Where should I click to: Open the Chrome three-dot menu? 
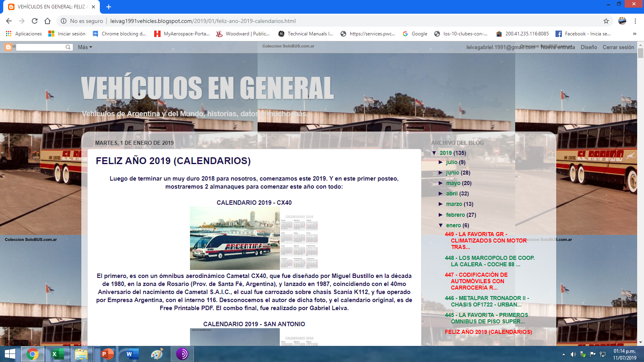click(635, 21)
